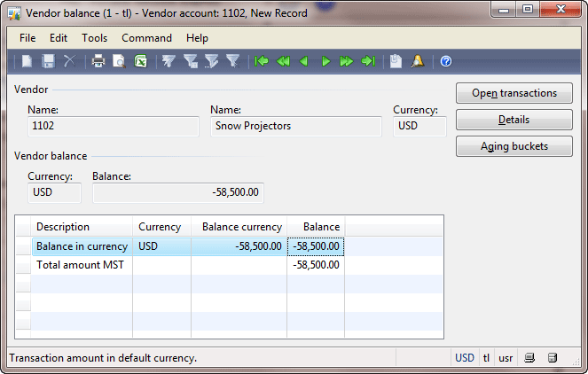The width and height of the screenshot is (588, 374).
Task: Click usr layer in status bar
Action: 506,358
